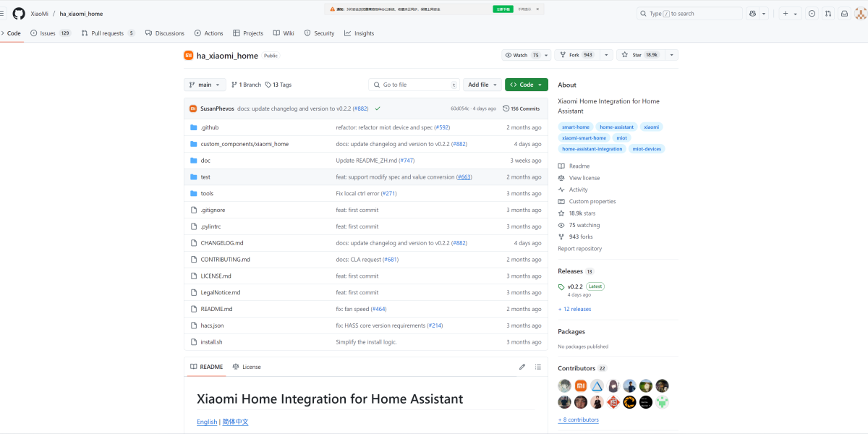This screenshot has width=868, height=434.
Task: Click the Go to file search field
Action: point(414,85)
